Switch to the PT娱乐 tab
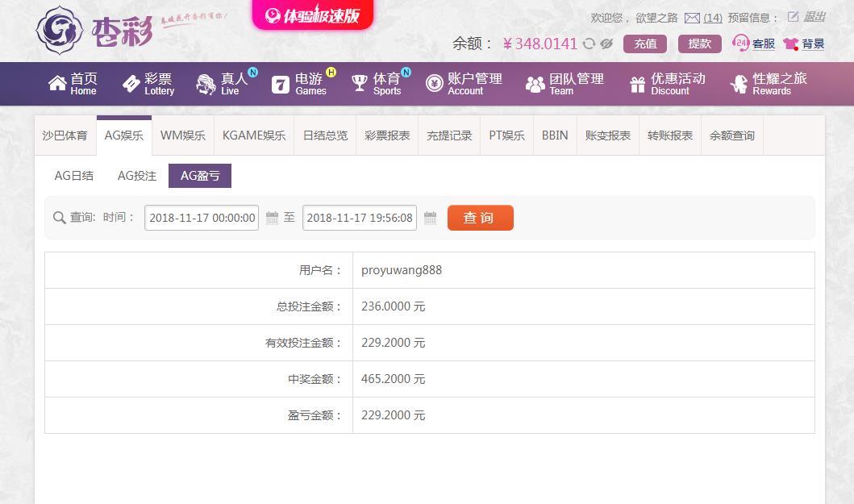854x504 pixels. click(x=507, y=135)
